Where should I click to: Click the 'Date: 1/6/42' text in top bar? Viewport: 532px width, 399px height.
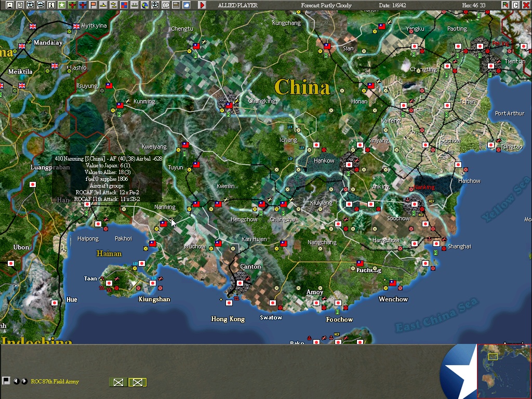click(x=392, y=5)
